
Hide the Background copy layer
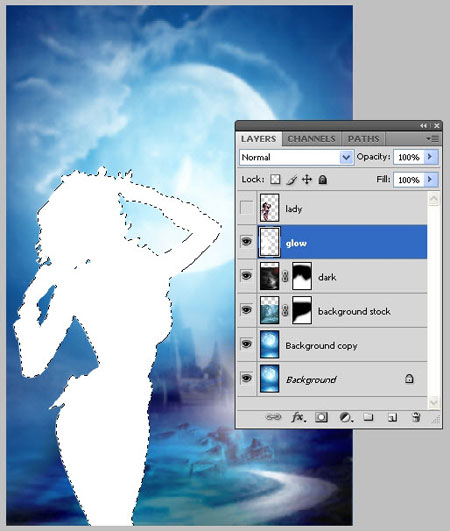pyautogui.click(x=246, y=344)
